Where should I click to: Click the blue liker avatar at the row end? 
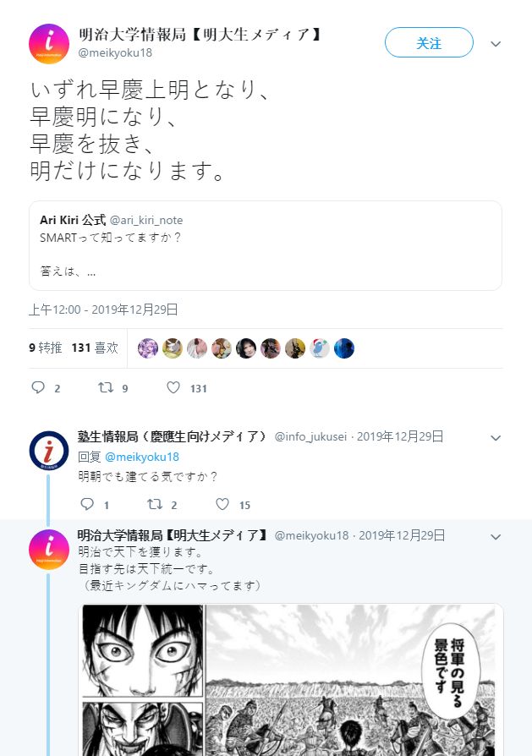pos(344,348)
